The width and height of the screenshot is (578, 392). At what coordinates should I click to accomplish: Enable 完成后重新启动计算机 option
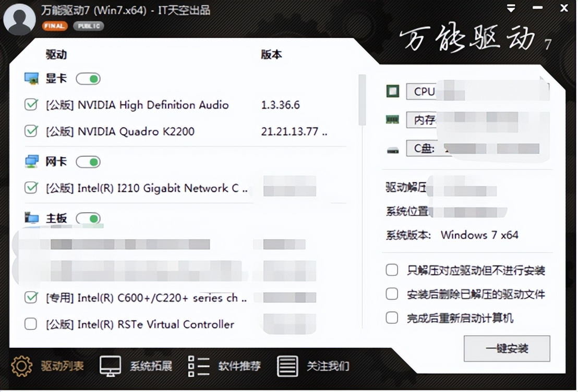point(392,316)
